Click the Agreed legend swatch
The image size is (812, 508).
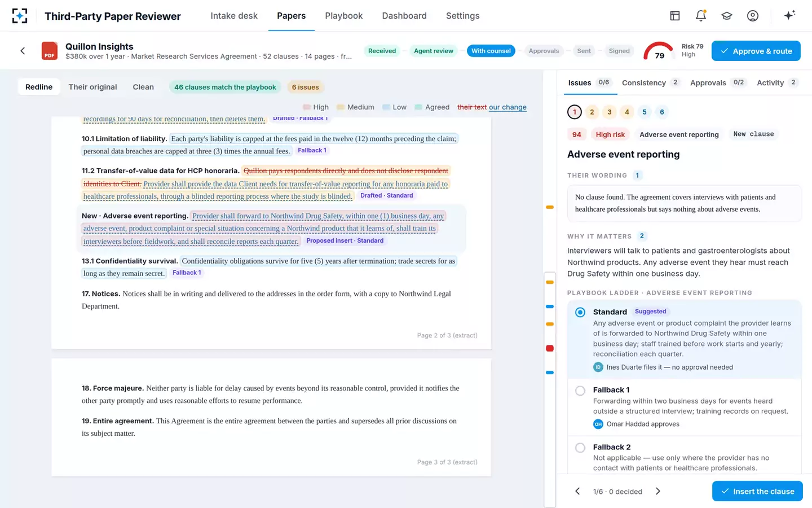pyautogui.click(x=418, y=107)
